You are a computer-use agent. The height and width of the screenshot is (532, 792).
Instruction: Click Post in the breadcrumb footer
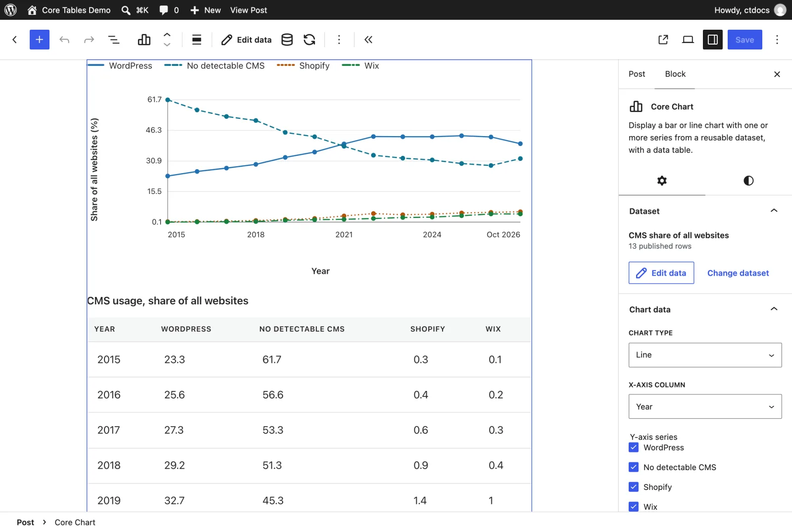pos(25,522)
